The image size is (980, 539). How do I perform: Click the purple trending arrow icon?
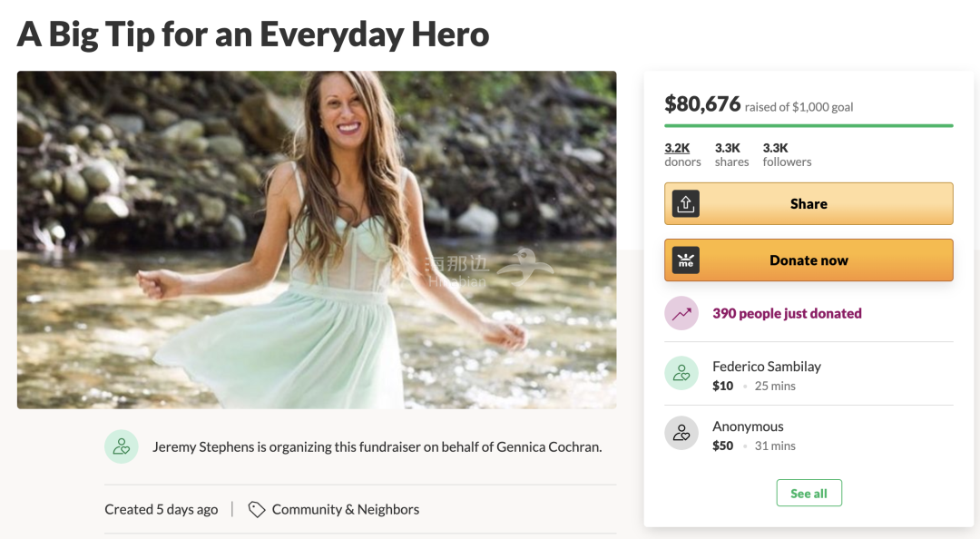click(681, 313)
